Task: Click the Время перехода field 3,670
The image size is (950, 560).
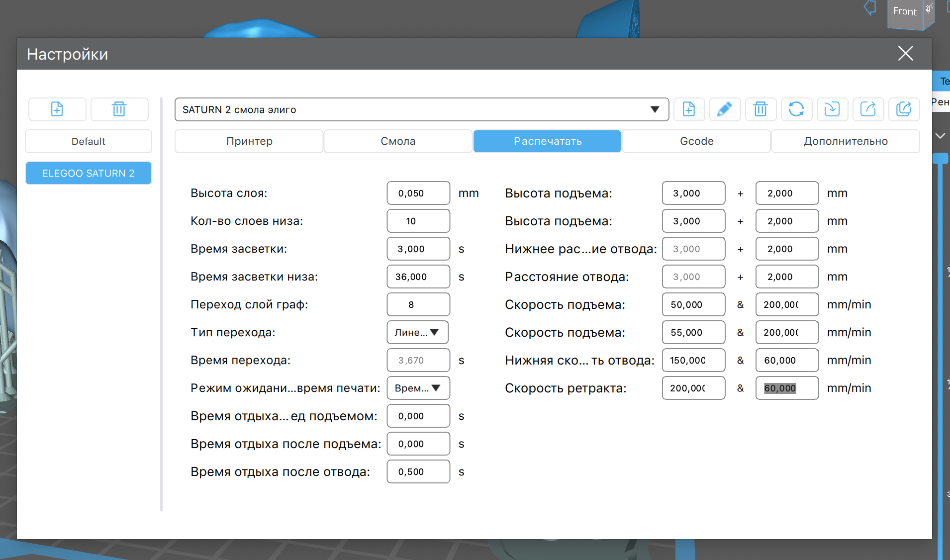Action: [x=418, y=360]
